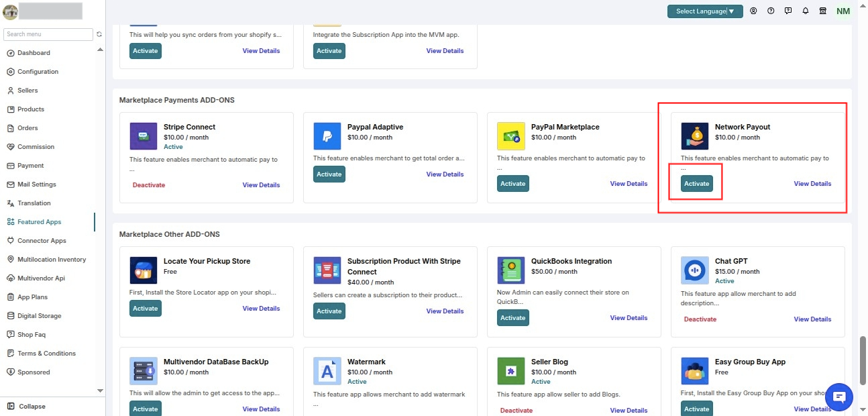Open Digital Storage menu item
The image size is (868, 416).
[x=34, y=316]
